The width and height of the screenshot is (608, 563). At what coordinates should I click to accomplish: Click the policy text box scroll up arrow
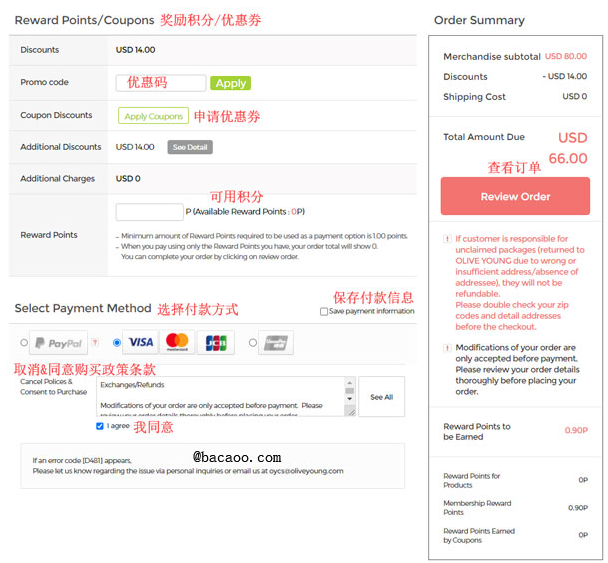pyautogui.click(x=349, y=383)
